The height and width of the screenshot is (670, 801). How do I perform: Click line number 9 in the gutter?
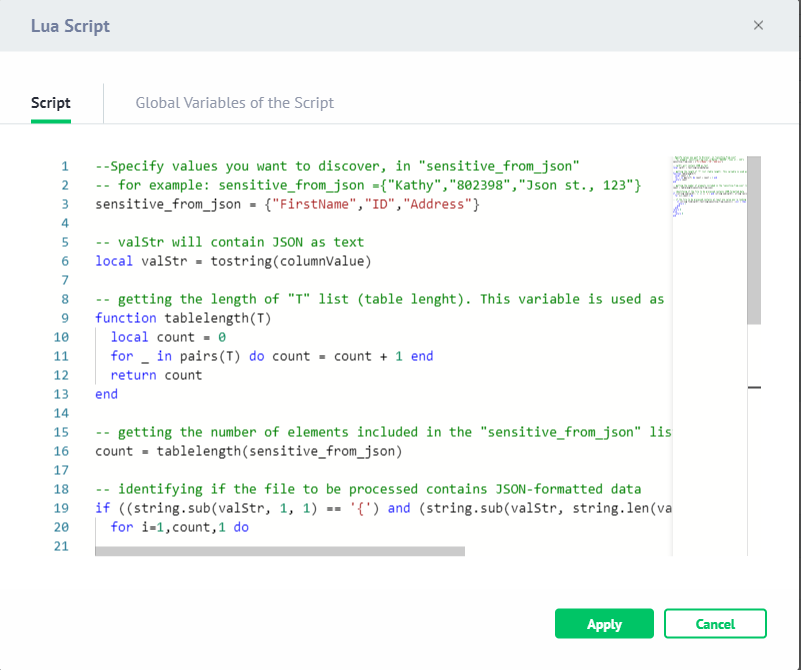pyautogui.click(x=65, y=318)
